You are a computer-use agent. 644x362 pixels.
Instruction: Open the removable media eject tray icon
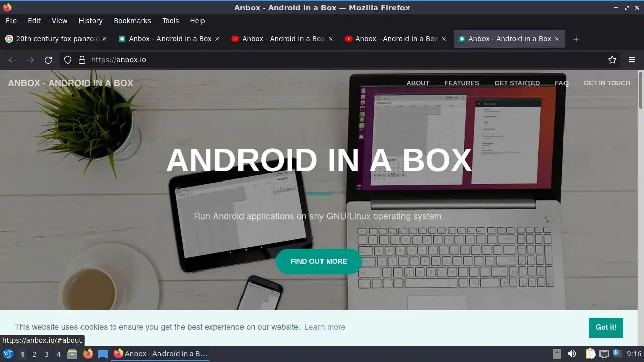(x=557, y=354)
